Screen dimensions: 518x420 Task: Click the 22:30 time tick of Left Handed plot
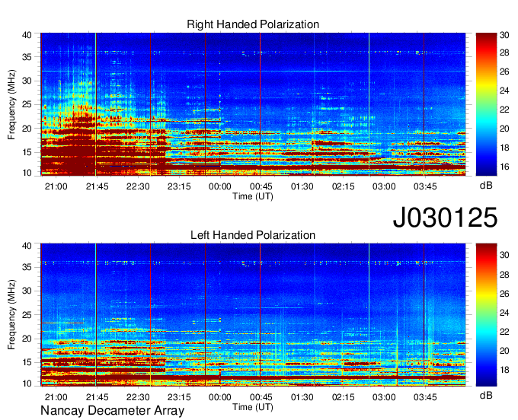pos(138,397)
